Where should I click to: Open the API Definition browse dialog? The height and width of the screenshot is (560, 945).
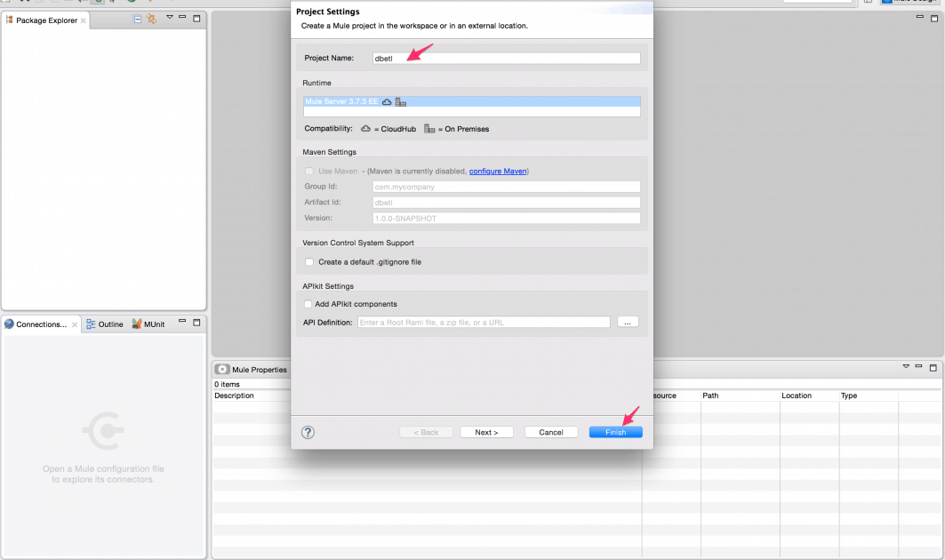tap(628, 321)
